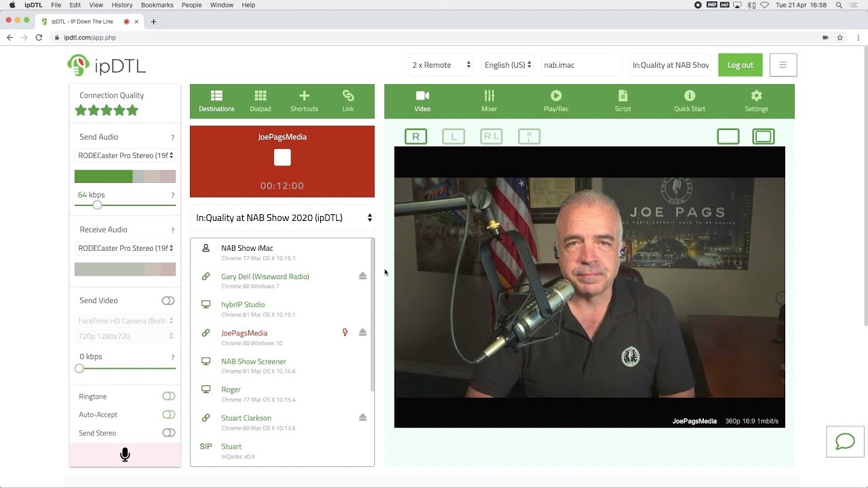Eject the Stuart Clarkson connection
This screenshot has height=488, width=868.
click(363, 418)
